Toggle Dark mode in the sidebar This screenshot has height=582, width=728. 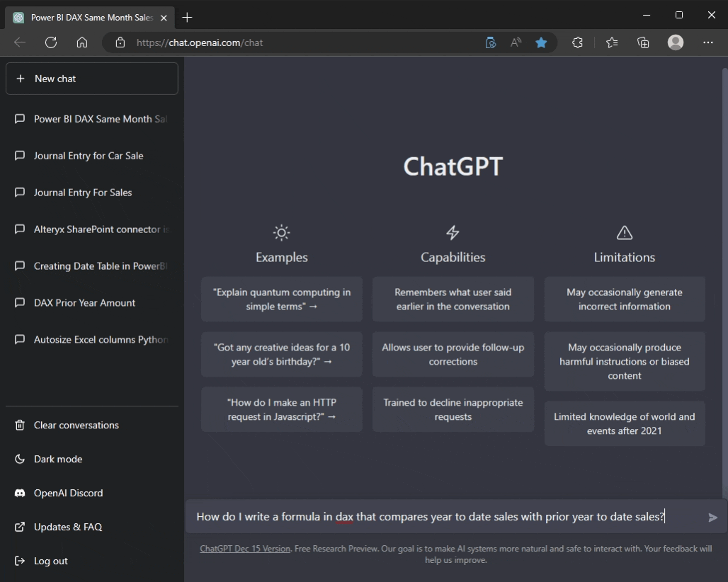[18, 459]
